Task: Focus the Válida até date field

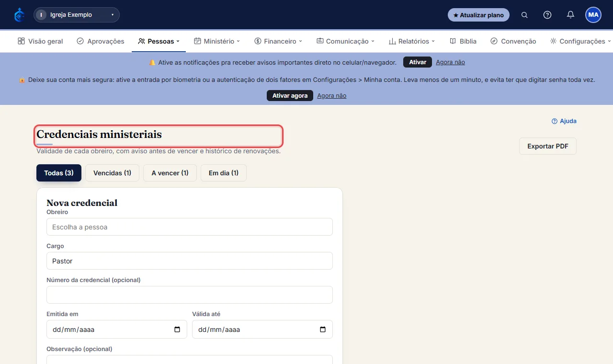Action: pyautogui.click(x=262, y=330)
